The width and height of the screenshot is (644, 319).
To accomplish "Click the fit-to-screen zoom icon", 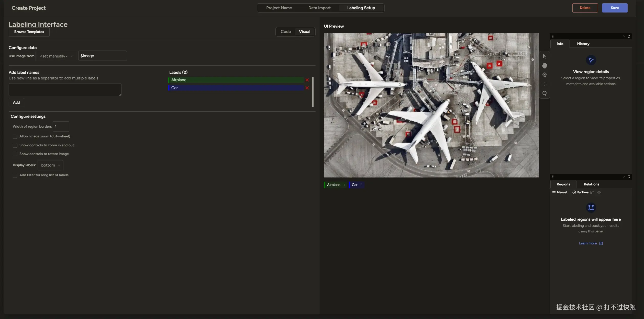I will click(x=544, y=84).
